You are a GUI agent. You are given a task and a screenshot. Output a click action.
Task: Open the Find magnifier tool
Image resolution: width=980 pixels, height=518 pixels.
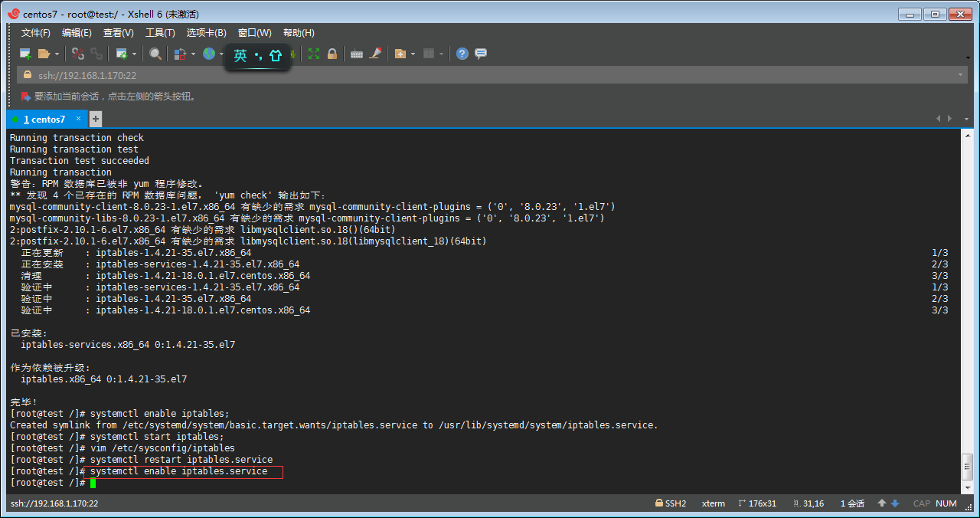[x=155, y=54]
